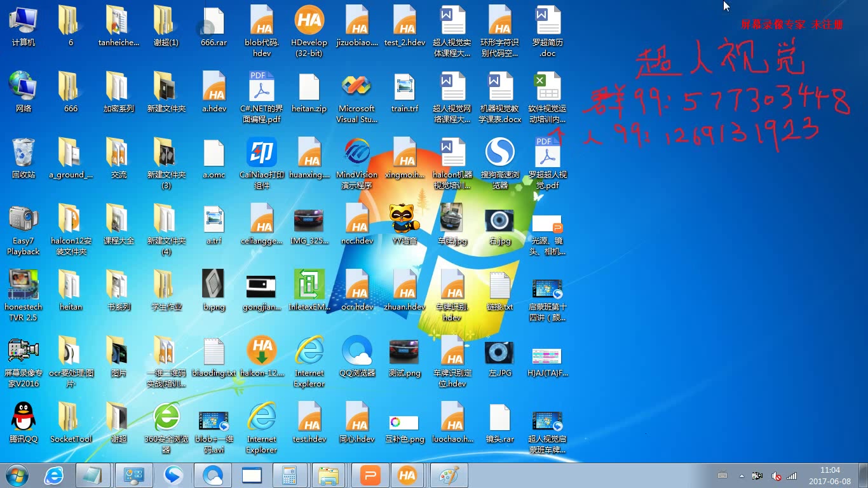The height and width of the screenshot is (488, 868).
Task: Show hidden system tray icons
Action: click(x=742, y=475)
